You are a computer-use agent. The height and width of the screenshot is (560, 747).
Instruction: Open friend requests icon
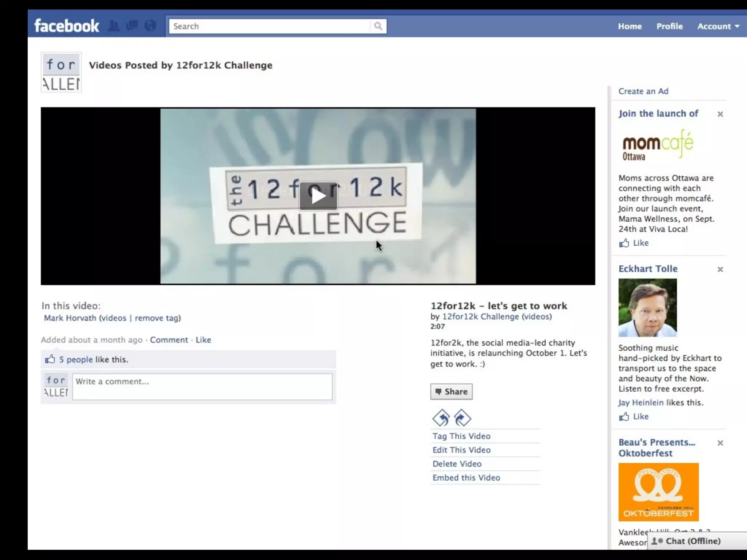(x=114, y=26)
